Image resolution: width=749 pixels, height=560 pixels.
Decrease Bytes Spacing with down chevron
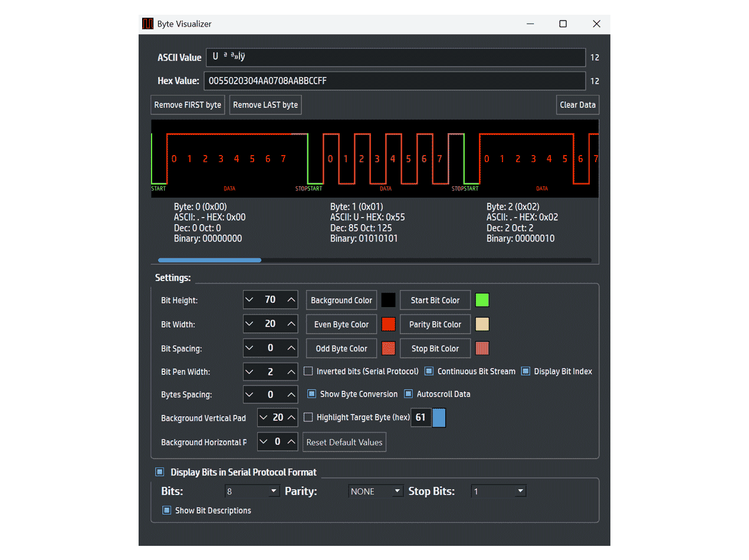point(249,394)
